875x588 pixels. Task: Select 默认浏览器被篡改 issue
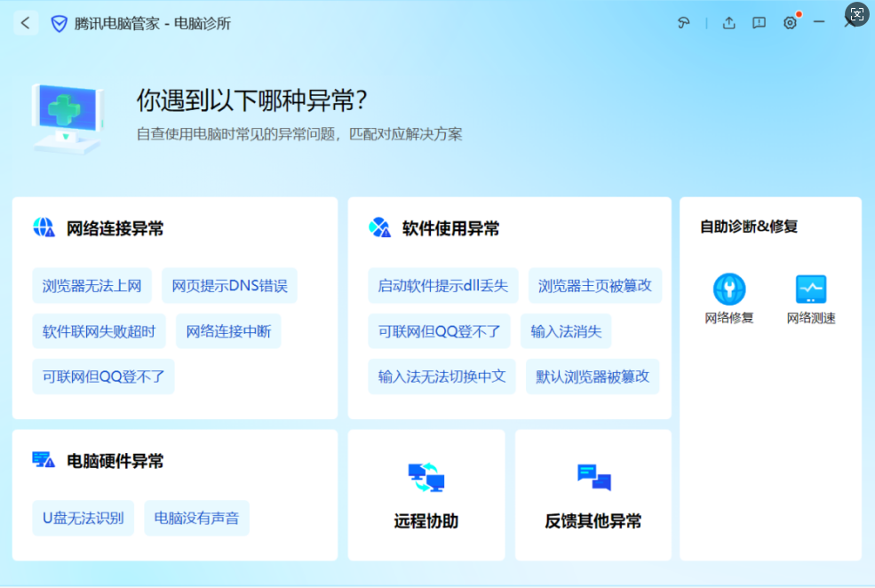[x=593, y=377]
